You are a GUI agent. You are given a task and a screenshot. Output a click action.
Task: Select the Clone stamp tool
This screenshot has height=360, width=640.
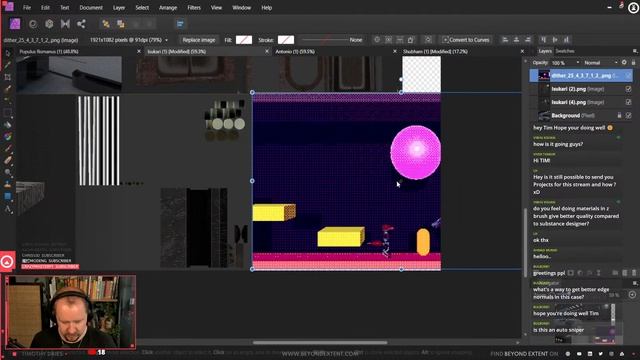pyautogui.click(x=8, y=184)
